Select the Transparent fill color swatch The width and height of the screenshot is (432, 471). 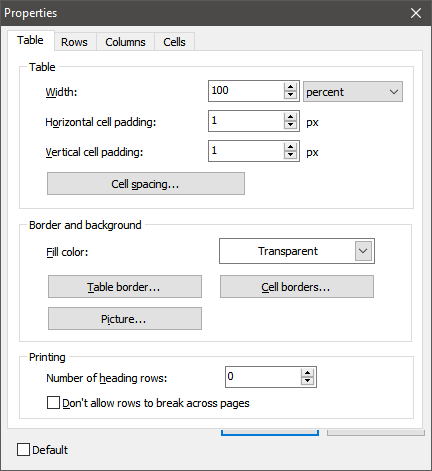coord(288,251)
